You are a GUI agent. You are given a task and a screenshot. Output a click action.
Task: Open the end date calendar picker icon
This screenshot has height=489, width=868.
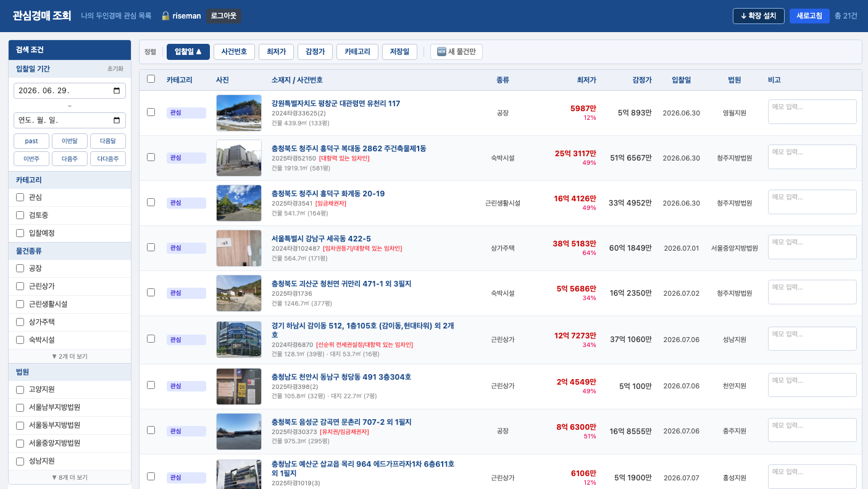(x=117, y=120)
